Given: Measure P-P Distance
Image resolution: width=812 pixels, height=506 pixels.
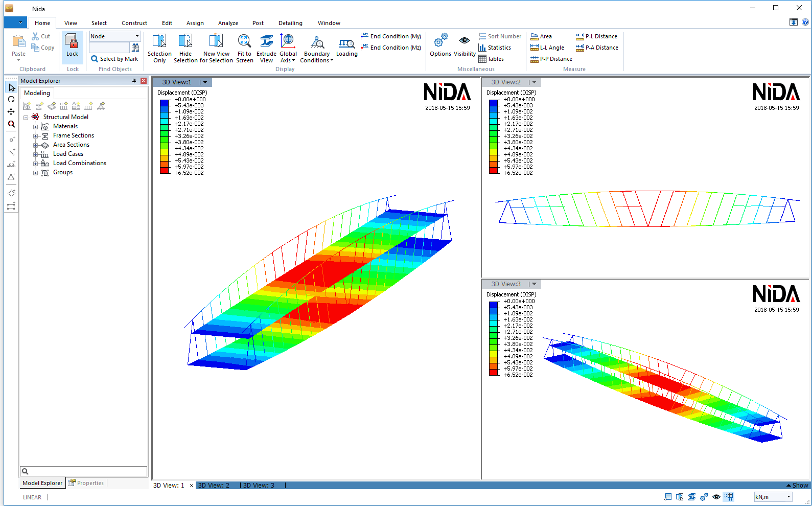Looking at the screenshot, I should [551, 59].
